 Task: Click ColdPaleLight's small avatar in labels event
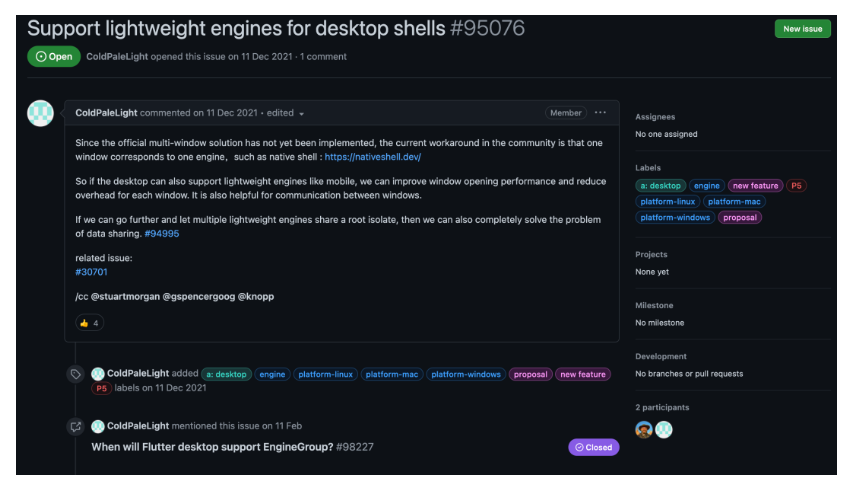tap(98, 374)
